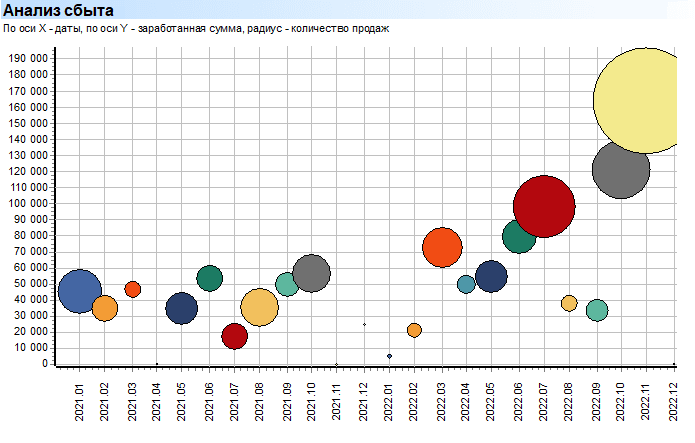The height and width of the screenshot is (443, 695).
Task: Click the '2021.04' X-axis label
Action: (x=156, y=402)
